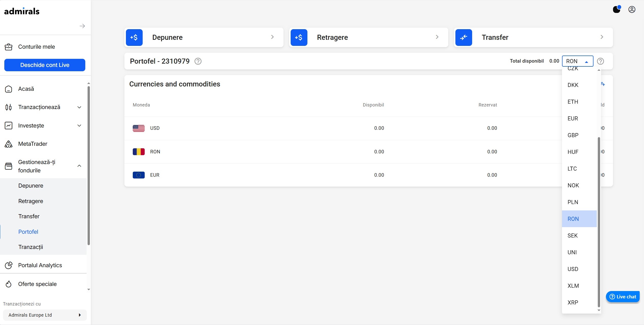Screen dimensions: 644x325
Task: Go to Transfer in sidebar submenu
Action: point(29,216)
